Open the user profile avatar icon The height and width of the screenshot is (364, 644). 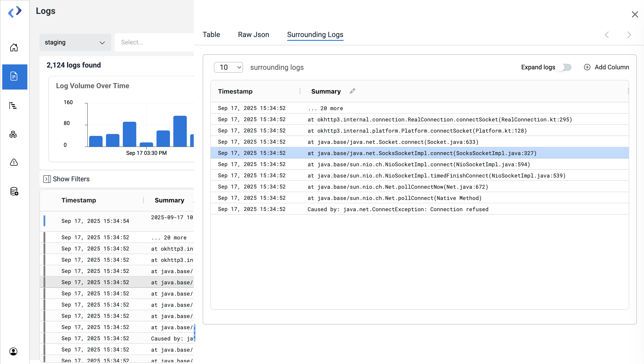13,351
